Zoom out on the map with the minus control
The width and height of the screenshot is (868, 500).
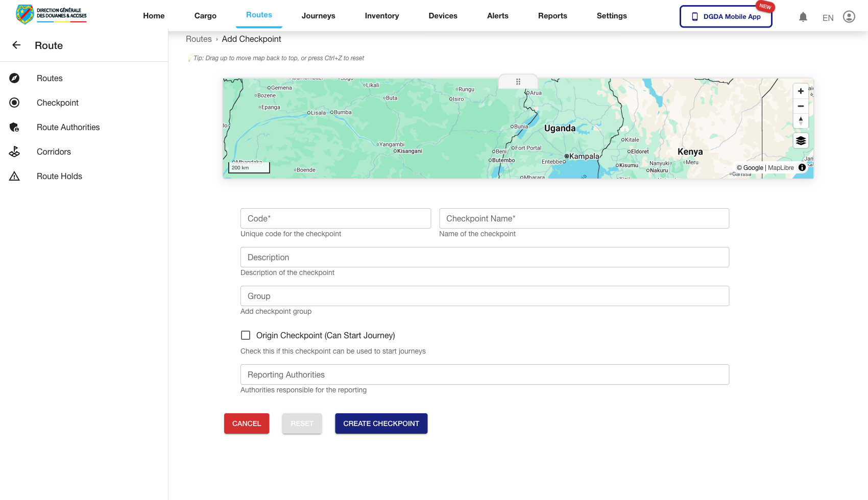click(801, 106)
